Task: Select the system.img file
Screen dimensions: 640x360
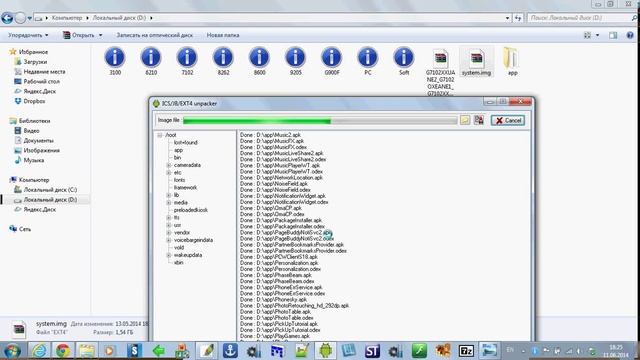Action: (476, 62)
